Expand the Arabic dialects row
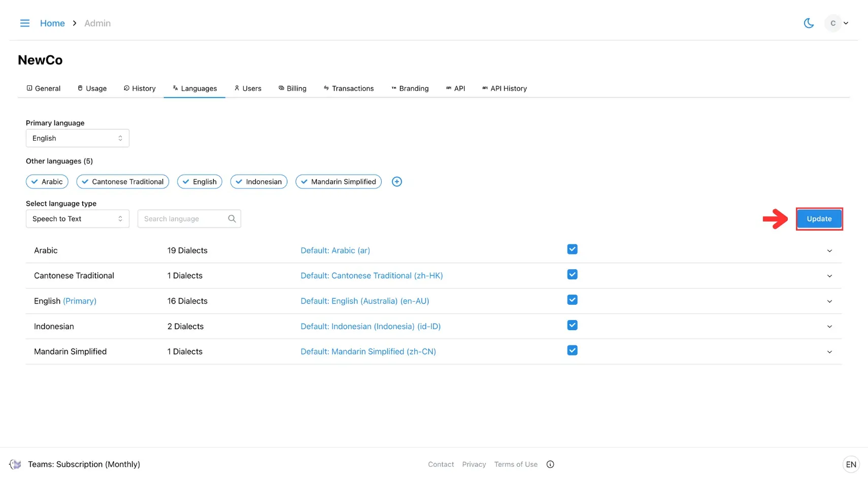 pos(829,251)
